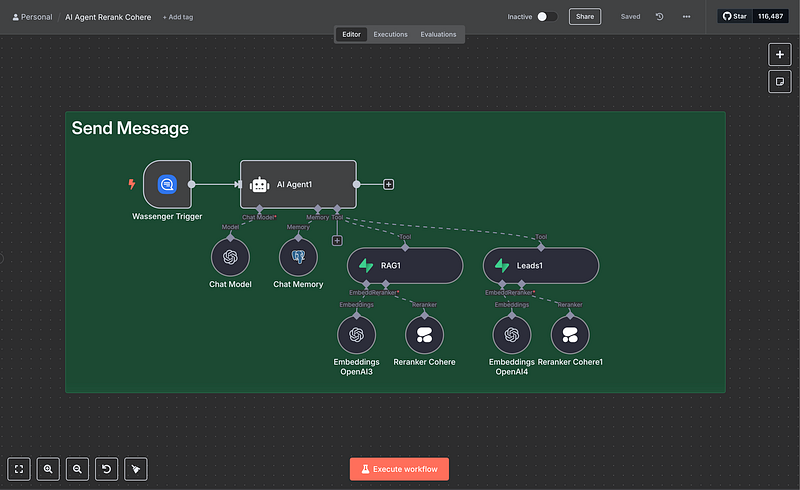Select the Leads1 Supabase tool node
The height and width of the screenshot is (490, 800).
click(541, 266)
